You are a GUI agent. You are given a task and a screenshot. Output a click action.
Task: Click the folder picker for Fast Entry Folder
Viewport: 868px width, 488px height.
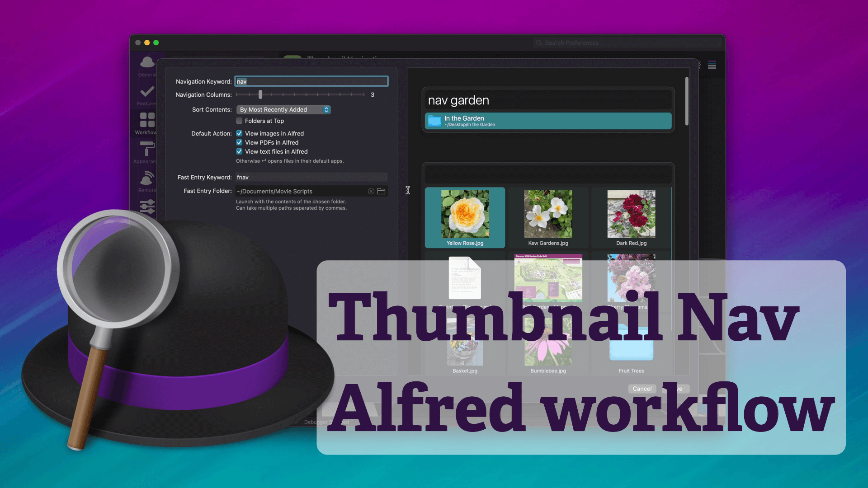click(381, 191)
